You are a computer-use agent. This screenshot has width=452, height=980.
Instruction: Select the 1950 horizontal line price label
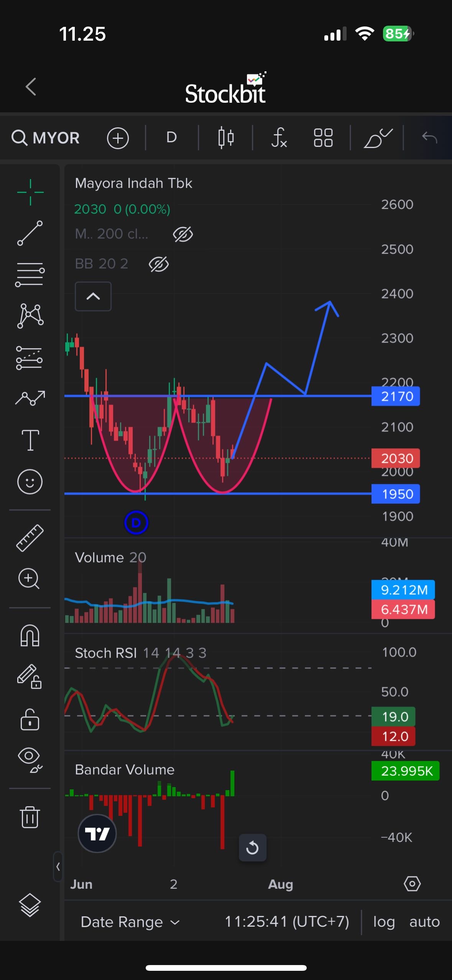[396, 494]
